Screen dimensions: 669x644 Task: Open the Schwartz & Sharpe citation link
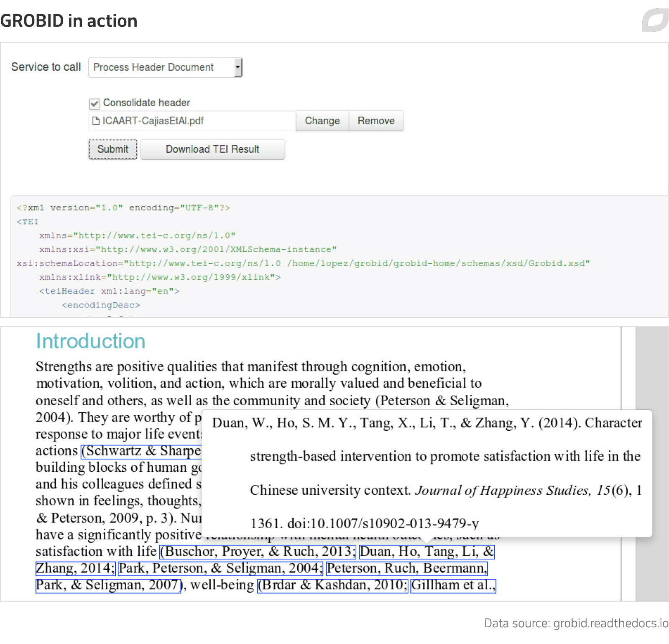(141, 451)
